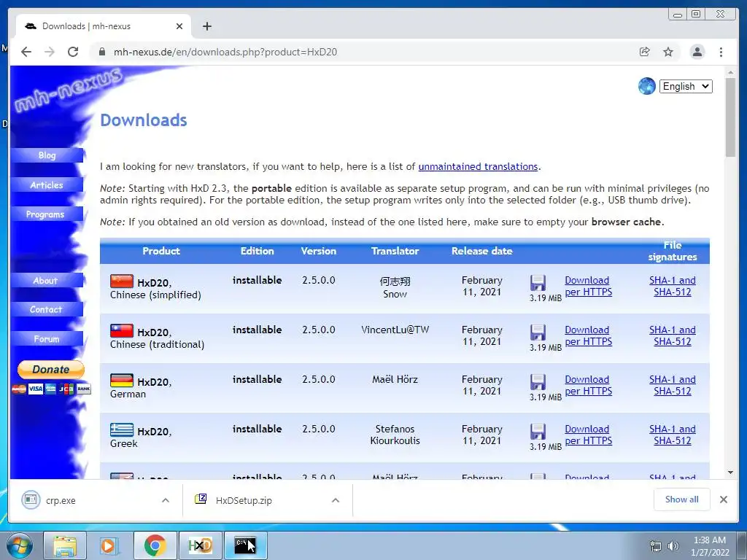Click the Chinese flag icon
Viewport: 747px width, 560px height.
tap(122, 281)
